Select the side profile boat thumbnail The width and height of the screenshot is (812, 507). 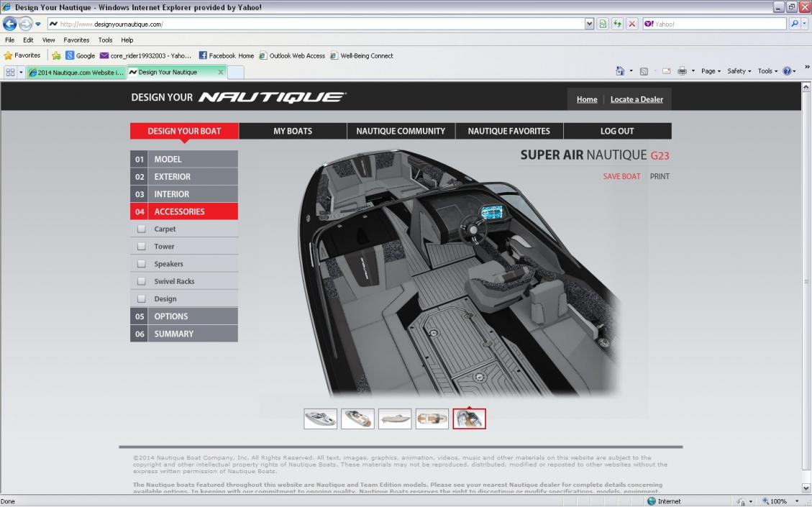point(395,419)
